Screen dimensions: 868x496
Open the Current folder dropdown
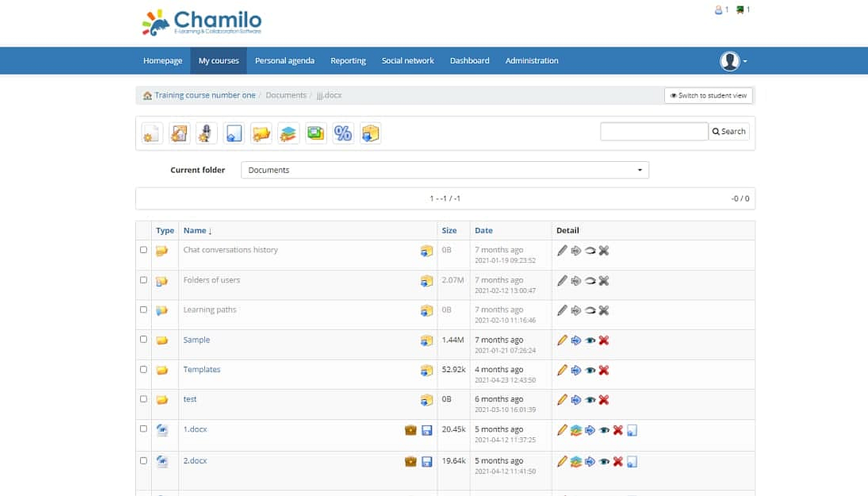(444, 170)
